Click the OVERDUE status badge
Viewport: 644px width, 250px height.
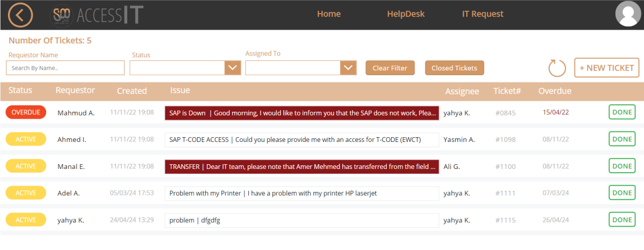[26, 112]
